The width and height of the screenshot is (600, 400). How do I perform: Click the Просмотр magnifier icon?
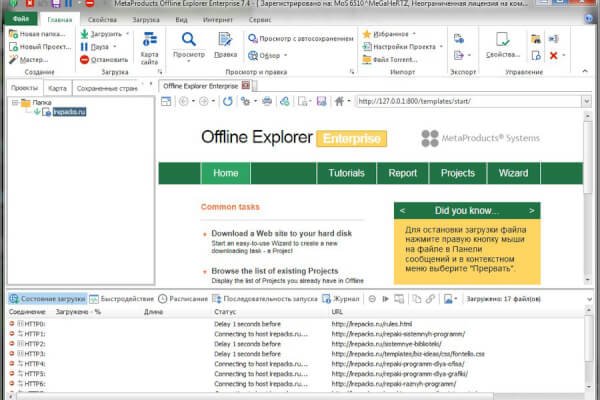point(189,39)
